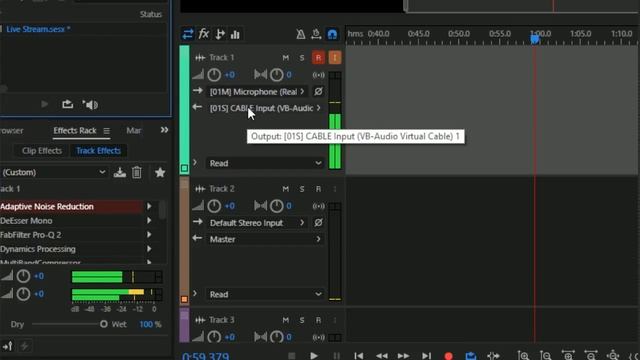Open Track 1 CABLE Input output dropdown

[265, 108]
